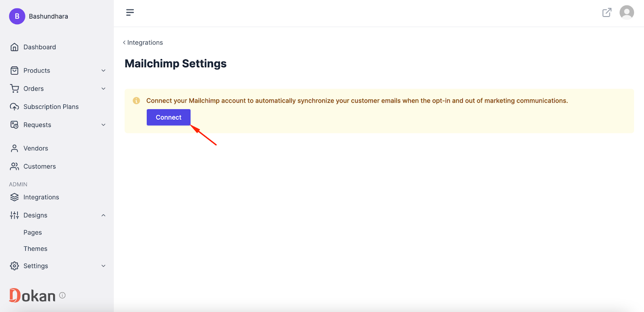Select the Designs menu label

click(35, 215)
